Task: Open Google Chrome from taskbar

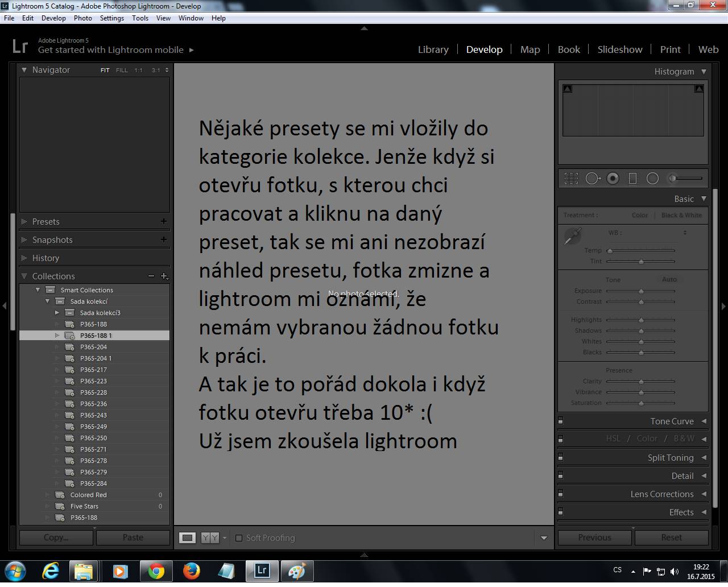Action: point(156,571)
